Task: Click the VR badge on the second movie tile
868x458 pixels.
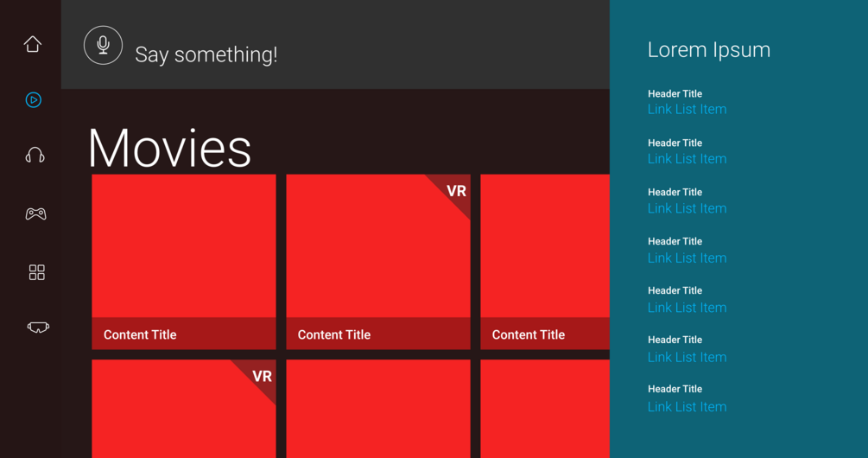Action: (454, 191)
